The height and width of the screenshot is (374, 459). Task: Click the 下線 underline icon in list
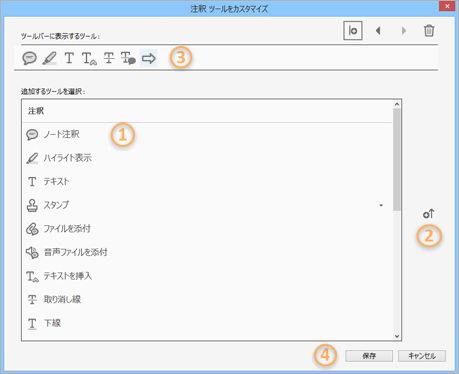[32, 323]
